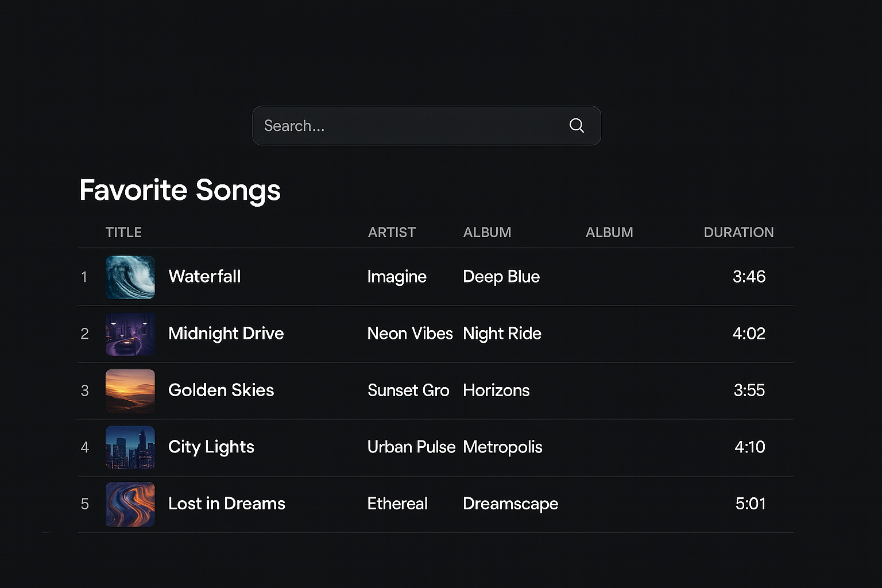Open the artist Imagine
The image size is (882, 588).
pos(397,277)
